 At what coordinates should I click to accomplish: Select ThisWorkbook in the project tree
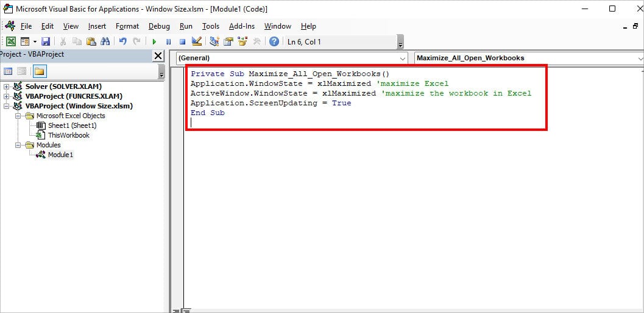pos(68,135)
